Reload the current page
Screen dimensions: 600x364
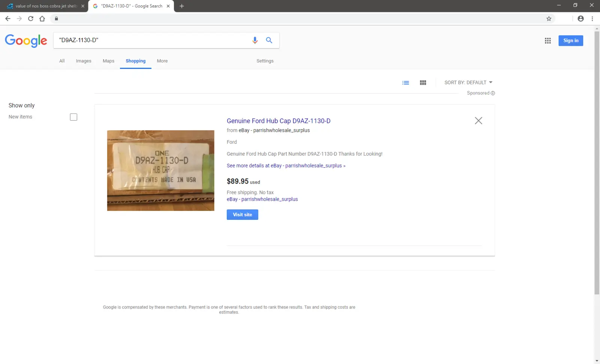31,19
